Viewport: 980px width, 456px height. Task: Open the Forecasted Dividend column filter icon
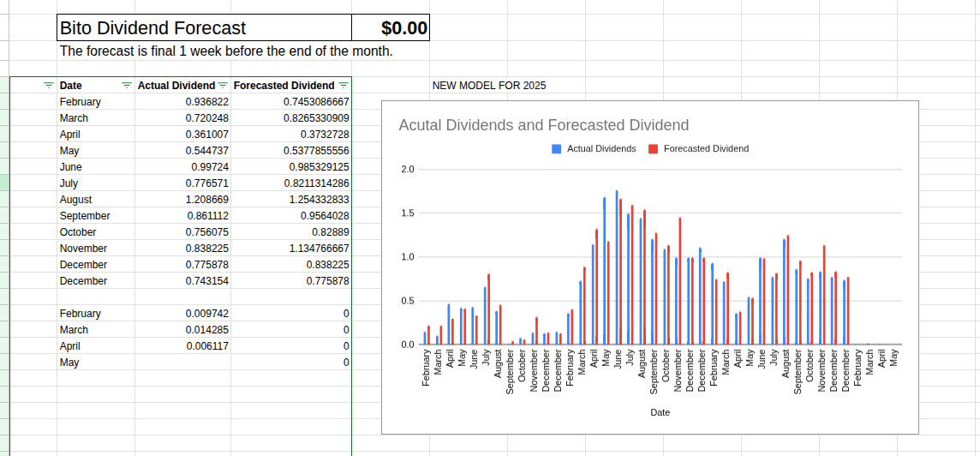pyautogui.click(x=344, y=85)
